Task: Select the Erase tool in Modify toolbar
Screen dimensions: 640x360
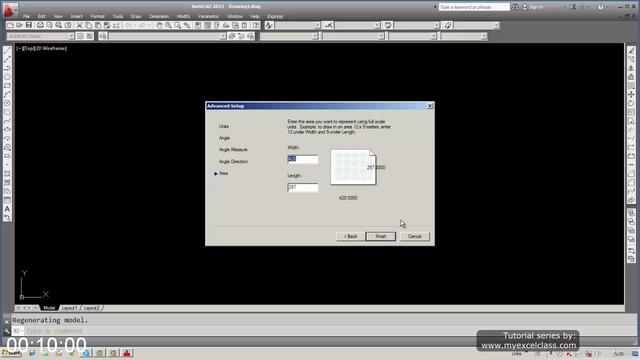Action: click(631, 50)
